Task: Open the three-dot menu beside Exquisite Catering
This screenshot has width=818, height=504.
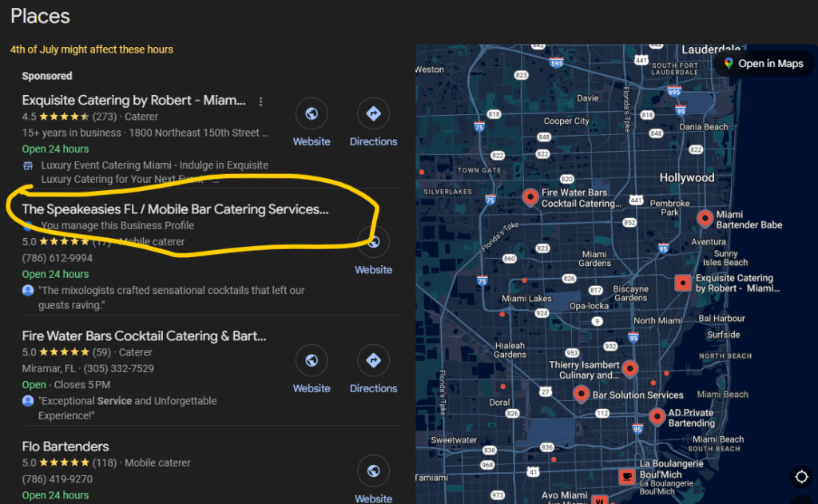Action: click(x=261, y=101)
